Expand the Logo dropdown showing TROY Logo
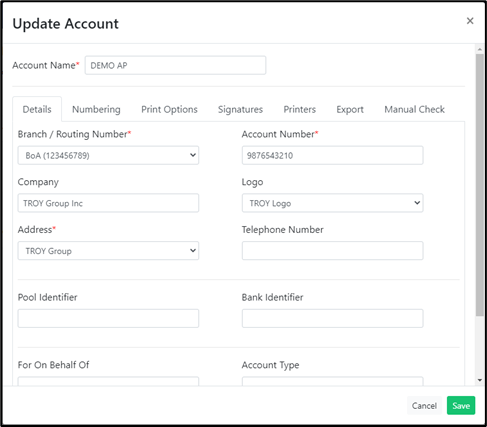487x427 pixels. [x=332, y=203]
